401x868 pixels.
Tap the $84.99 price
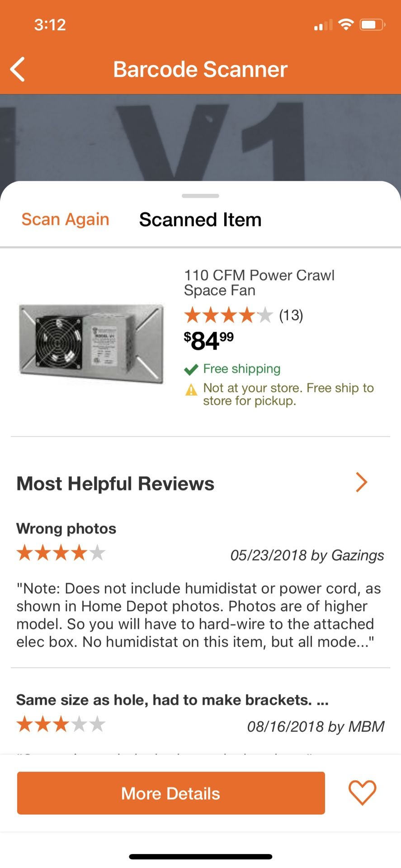[x=209, y=341]
